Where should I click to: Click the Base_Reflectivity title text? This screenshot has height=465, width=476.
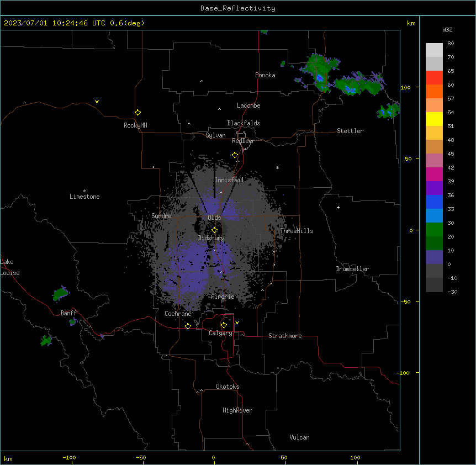click(x=238, y=8)
